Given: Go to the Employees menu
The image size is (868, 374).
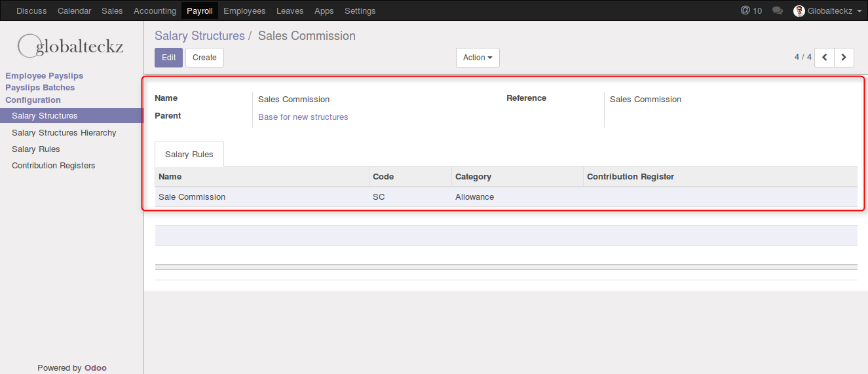Looking at the screenshot, I should point(244,11).
